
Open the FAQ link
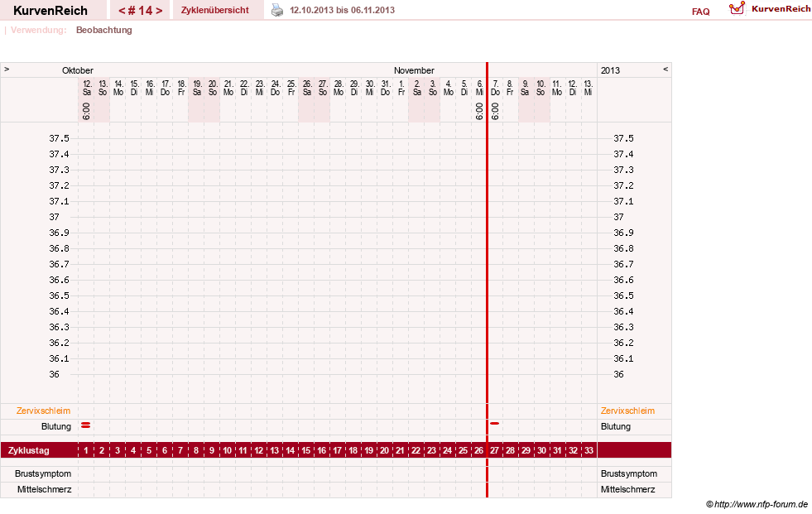click(x=700, y=12)
